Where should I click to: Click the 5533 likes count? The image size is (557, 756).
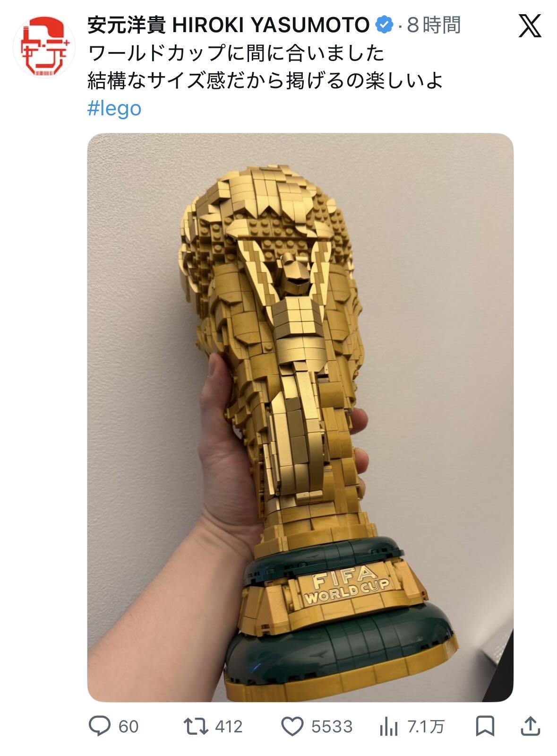332,727
